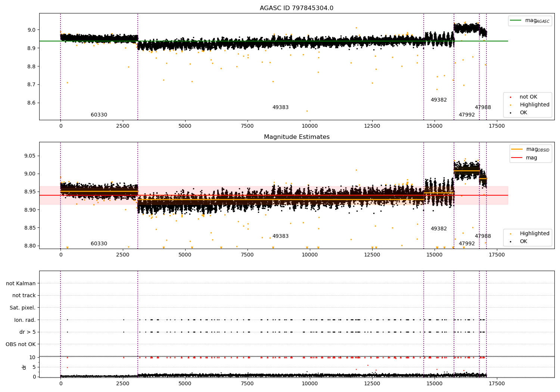Click the "dr > 5" flag label

click(x=28, y=332)
